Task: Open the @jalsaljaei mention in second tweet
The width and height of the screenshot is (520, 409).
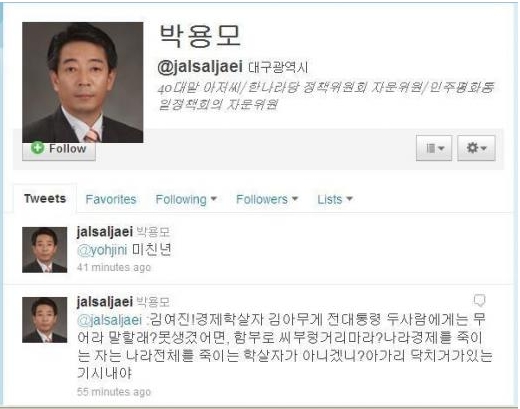Action: [109, 320]
